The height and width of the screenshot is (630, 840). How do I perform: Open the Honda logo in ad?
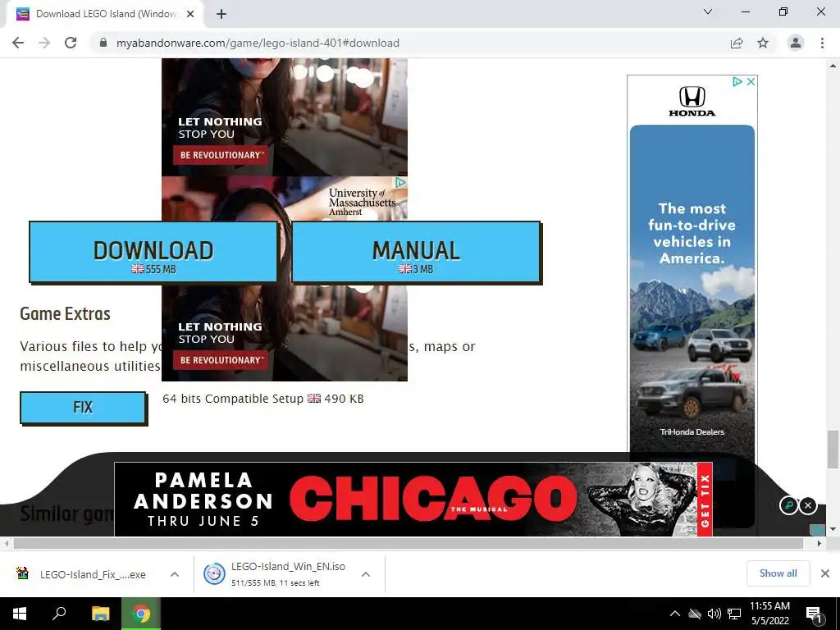coord(692,101)
